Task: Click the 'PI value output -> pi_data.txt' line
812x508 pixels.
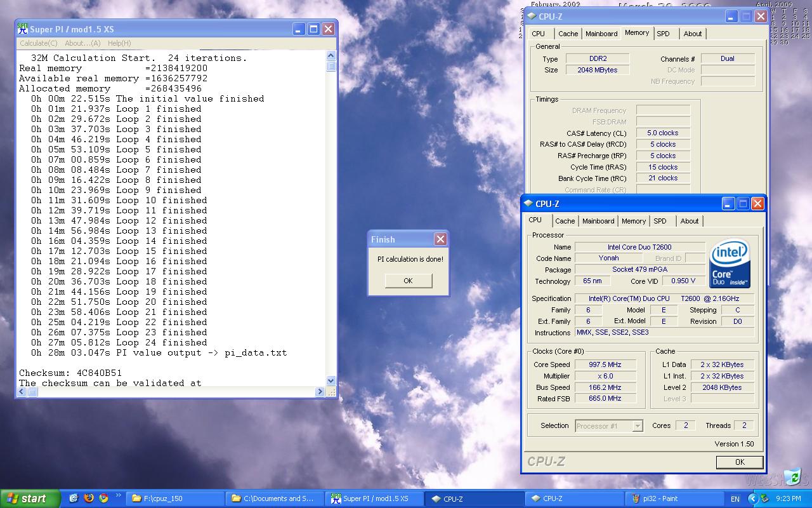Action: point(159,352)
